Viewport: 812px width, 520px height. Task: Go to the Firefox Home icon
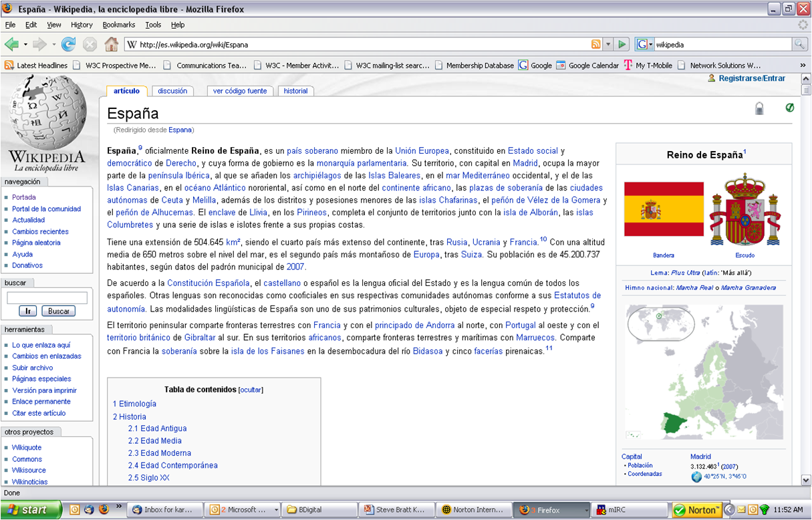(112, 45)
